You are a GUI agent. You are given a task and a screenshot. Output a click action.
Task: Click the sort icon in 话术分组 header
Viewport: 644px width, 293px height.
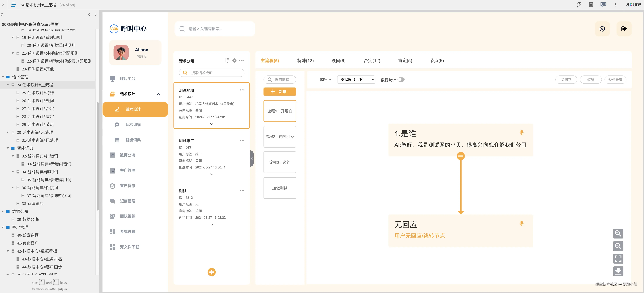pos(227,61)
